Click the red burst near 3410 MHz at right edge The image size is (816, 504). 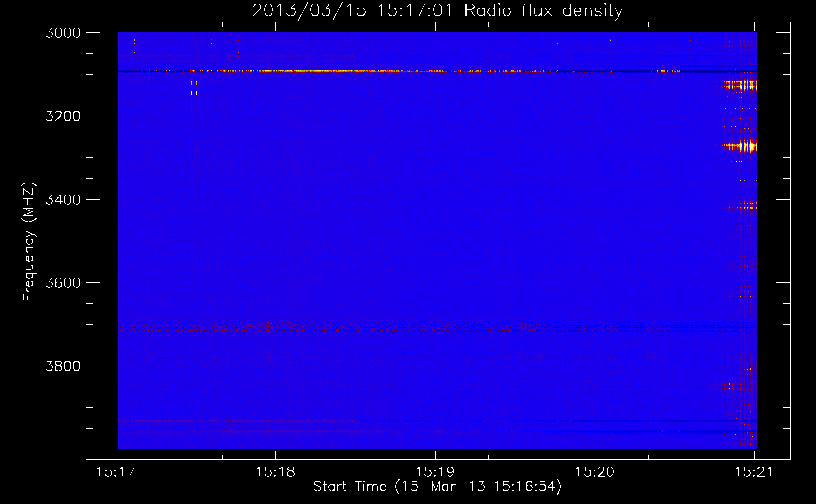(x=740, y=206)
